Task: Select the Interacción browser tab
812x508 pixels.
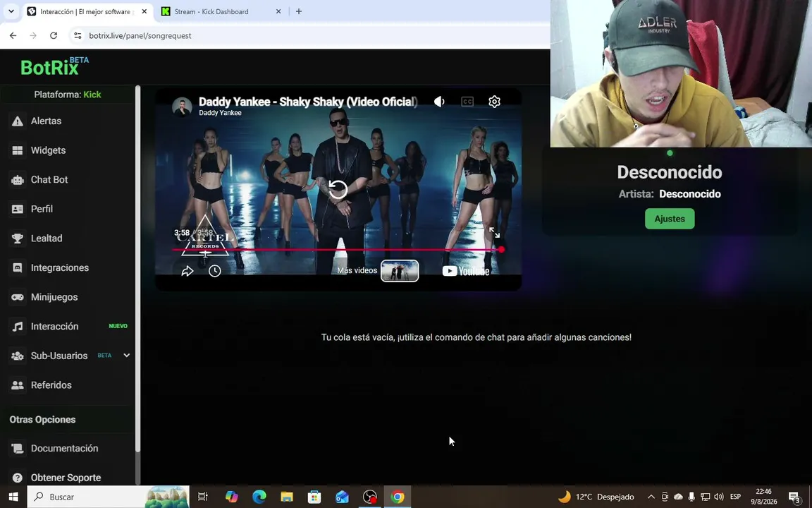Action: [88, 11]
